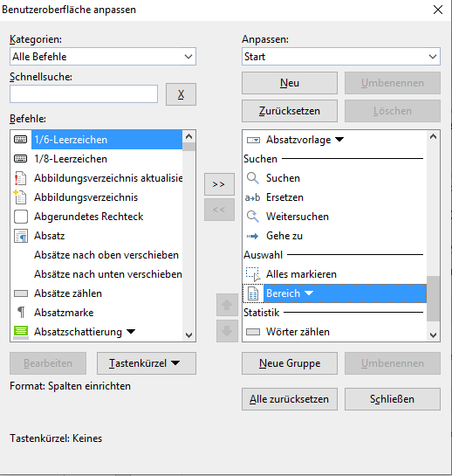Click the Suchen magnifier icon
452x476 pixels.
tap(253, 178)
